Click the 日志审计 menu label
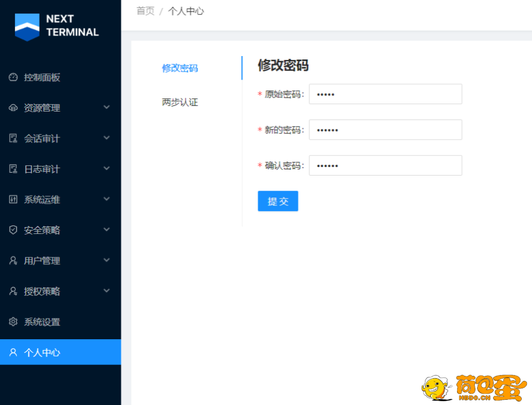 coord(42,169)
